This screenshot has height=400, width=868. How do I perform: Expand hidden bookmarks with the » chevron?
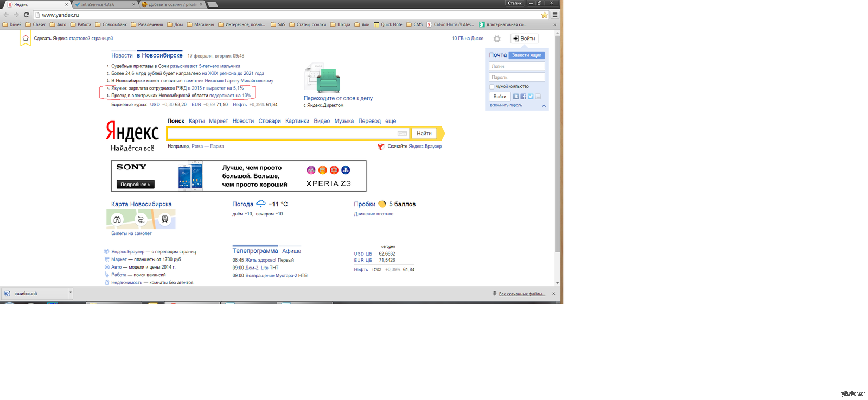point(554,24)
